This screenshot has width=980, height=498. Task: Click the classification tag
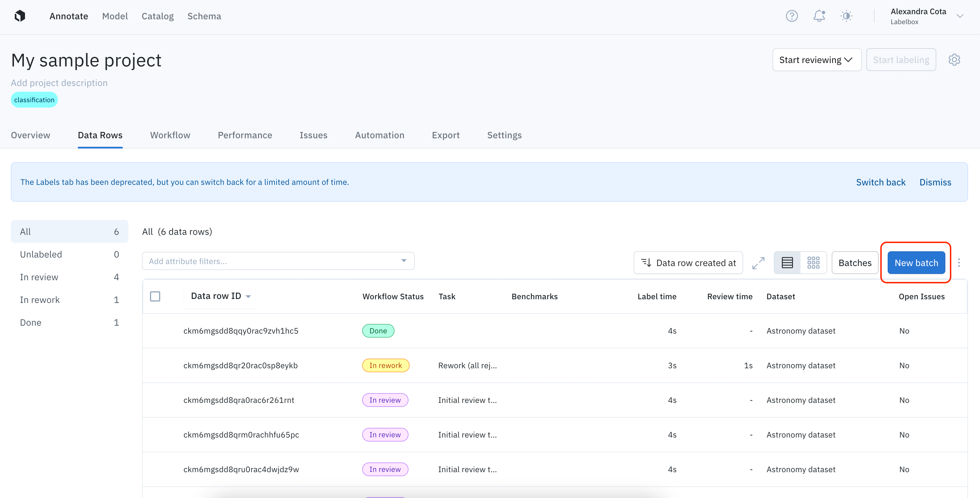coord(34,100)
